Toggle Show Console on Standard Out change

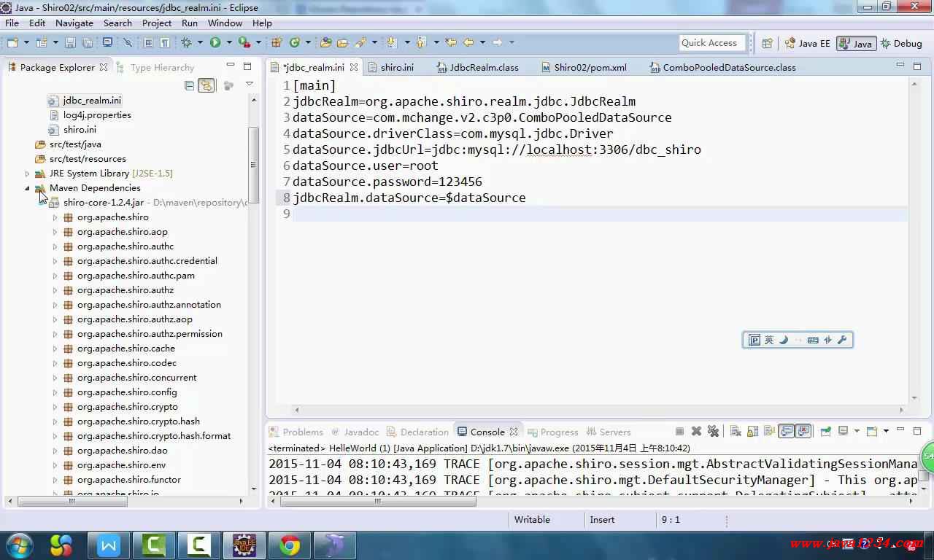(x=786, y=432)
